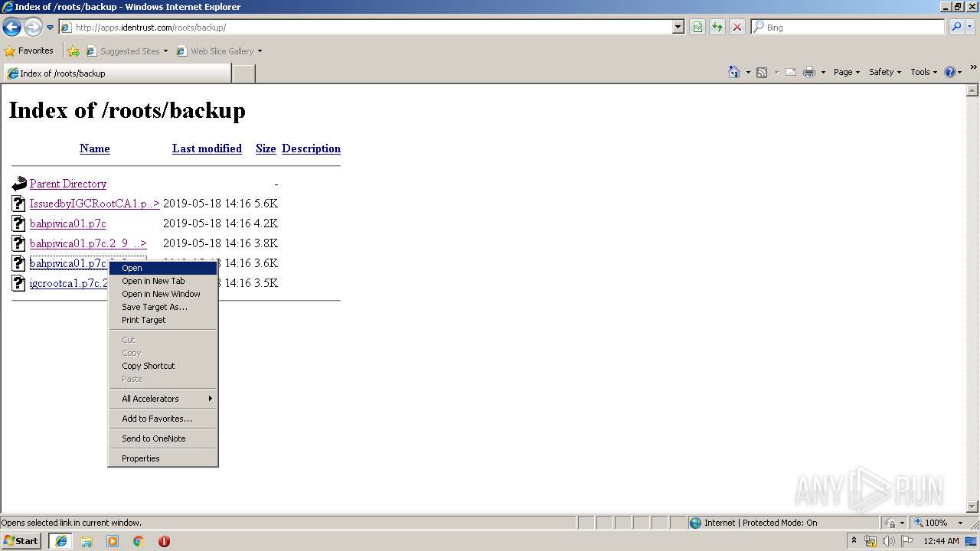The image size is (980, 551).
Task: Click Internet Explorer taskbar icon
Action: (x=60, y=541)
